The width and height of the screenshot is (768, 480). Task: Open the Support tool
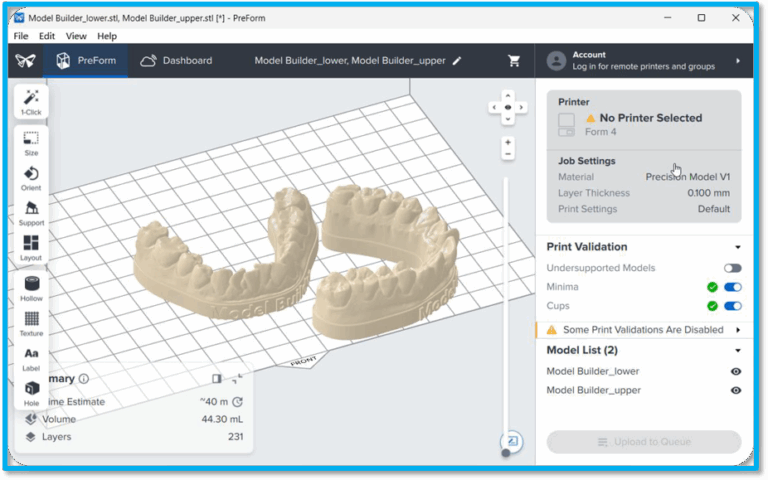pos(31,213)
